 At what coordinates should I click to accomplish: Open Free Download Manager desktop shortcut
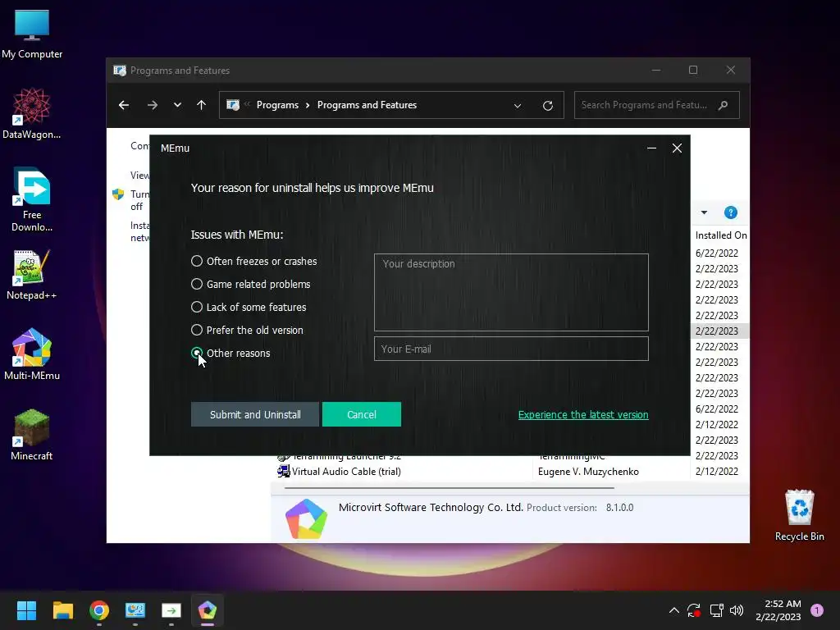tap(32, 200)
